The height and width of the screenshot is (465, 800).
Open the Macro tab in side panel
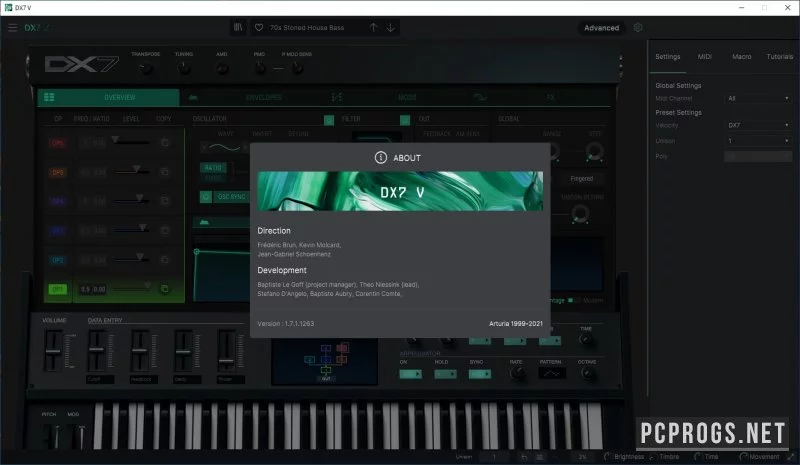742,57
